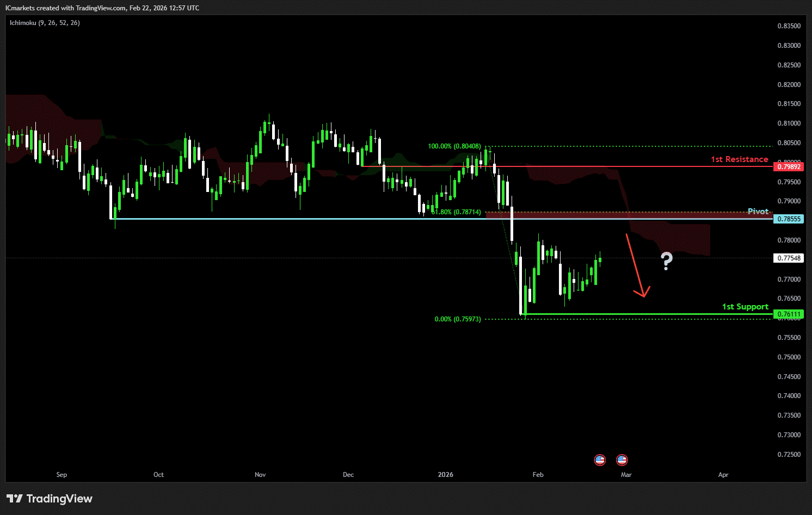Select the blue 0.78555 price tag

pos(789,219)
